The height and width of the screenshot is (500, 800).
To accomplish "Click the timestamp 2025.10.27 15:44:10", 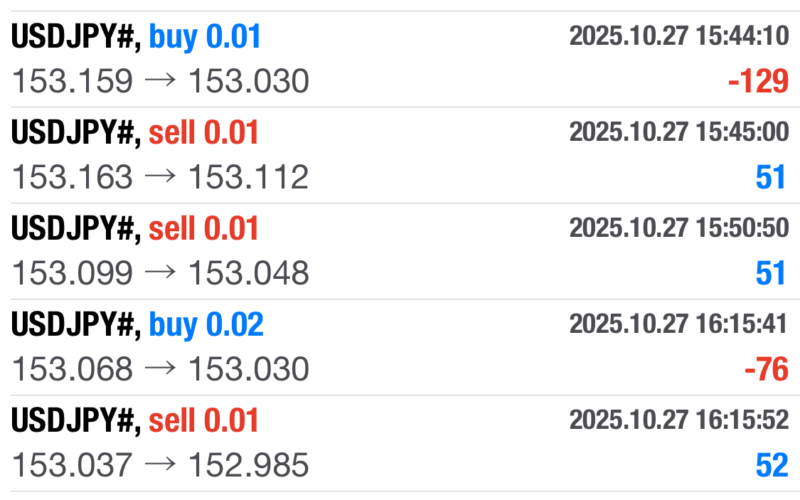I will tap(678, 37).
